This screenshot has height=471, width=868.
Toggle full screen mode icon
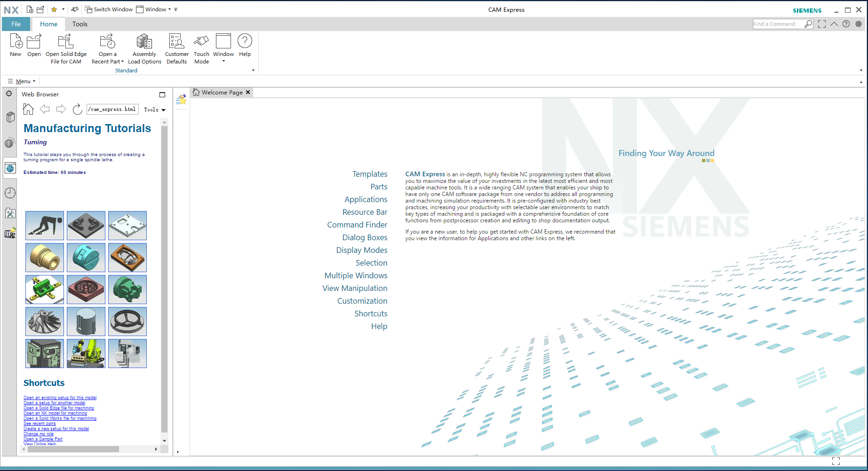point(822,24)
